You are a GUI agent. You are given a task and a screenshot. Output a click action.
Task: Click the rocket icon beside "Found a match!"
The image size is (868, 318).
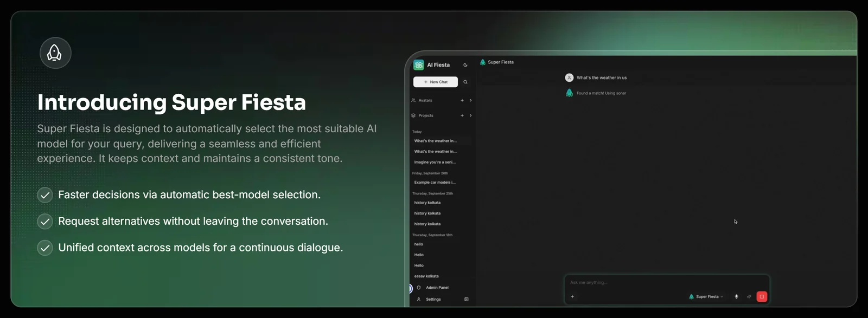coord(569,93)
